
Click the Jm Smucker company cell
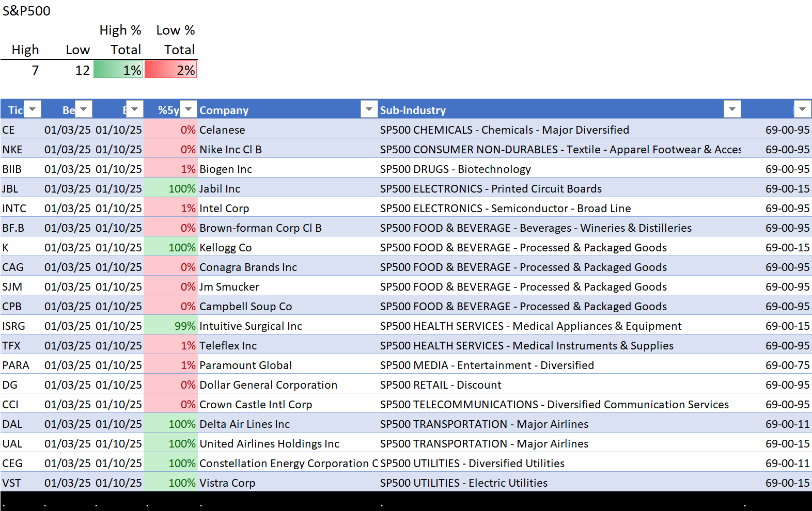(288, 286)
